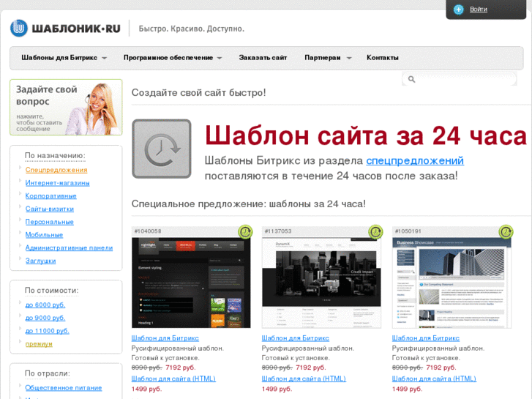
Task: Expand Программное обеспечение dropdown arrow
Action: [220, 58]
